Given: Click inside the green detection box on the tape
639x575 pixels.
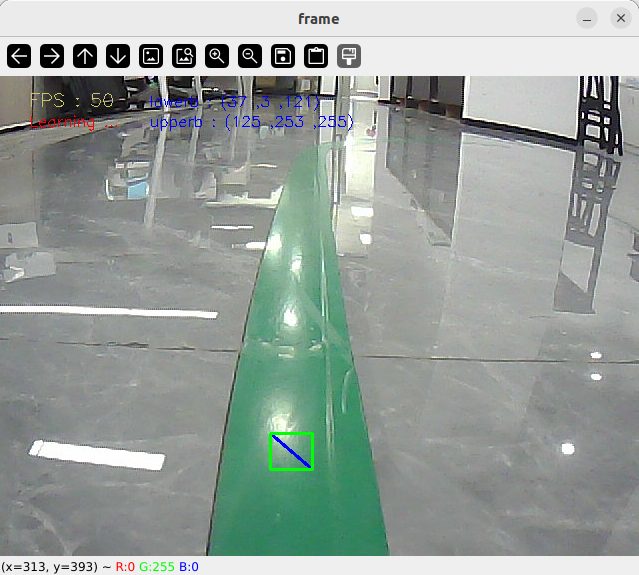Looking at the screenshot, I should click(291, 452).
